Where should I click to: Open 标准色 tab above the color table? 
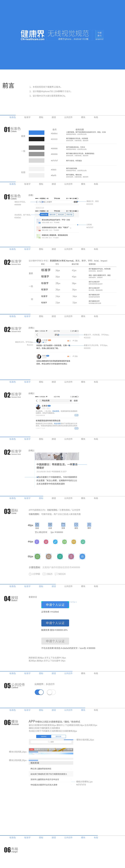click(x=12, y=117)
